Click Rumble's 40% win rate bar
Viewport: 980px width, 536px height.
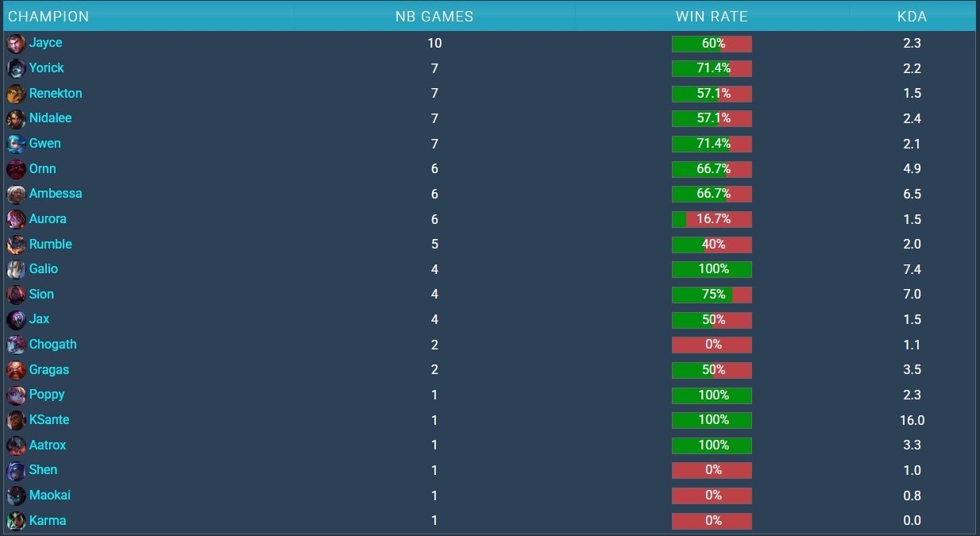pyautogui.click(x=712, y=245)
